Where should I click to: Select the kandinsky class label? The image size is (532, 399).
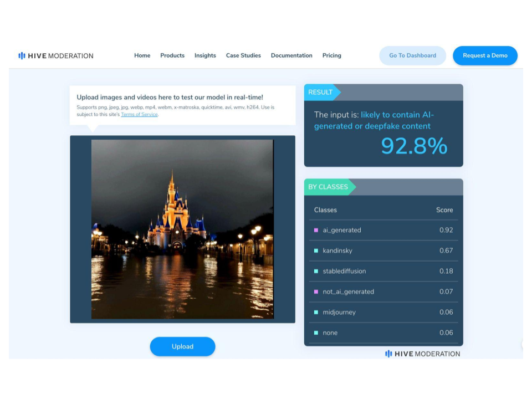[337, 250]
